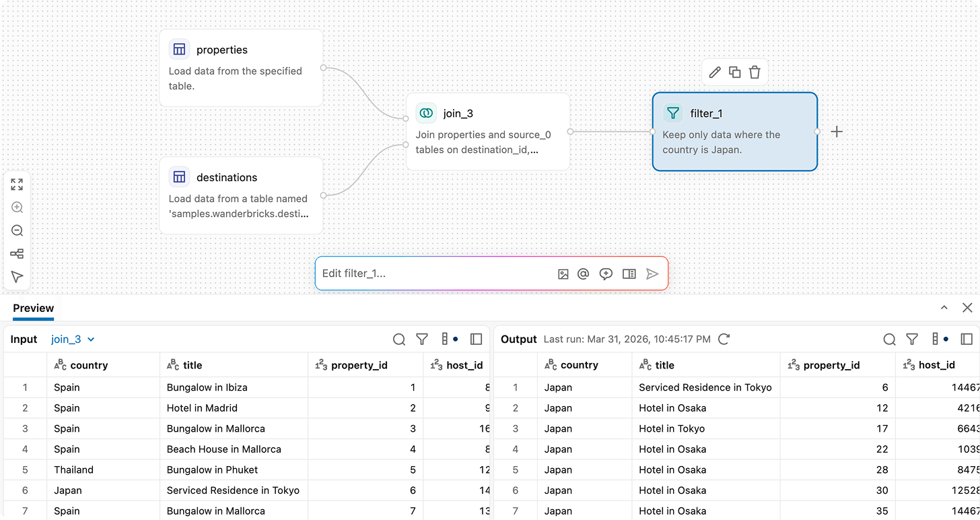Refresh the Output last run

724,339
